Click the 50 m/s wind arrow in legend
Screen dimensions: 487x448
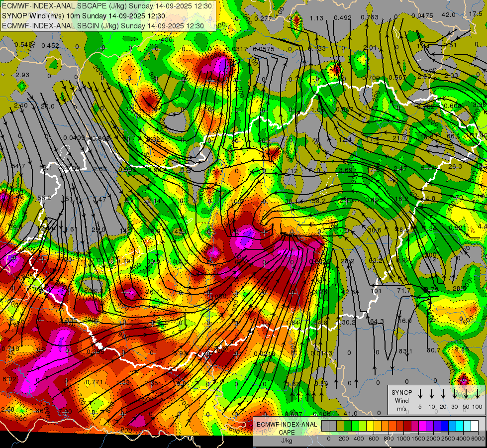(x=466, y=394)
